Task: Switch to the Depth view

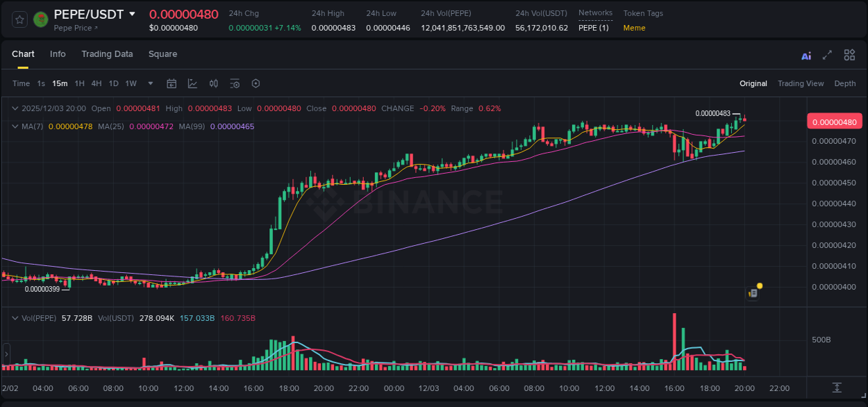Action: [845, 83]
